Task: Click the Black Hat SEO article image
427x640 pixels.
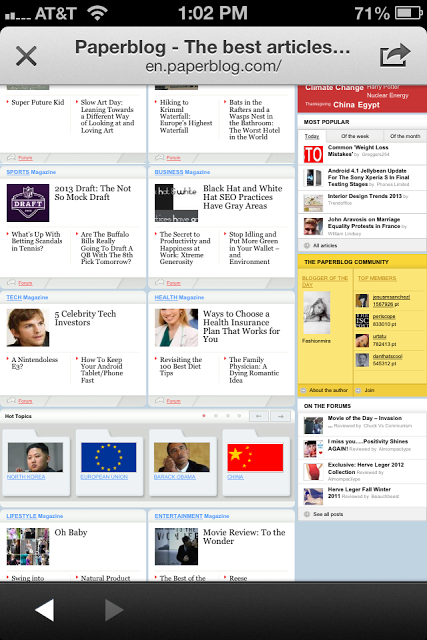Action: click(x=176, y=203)
